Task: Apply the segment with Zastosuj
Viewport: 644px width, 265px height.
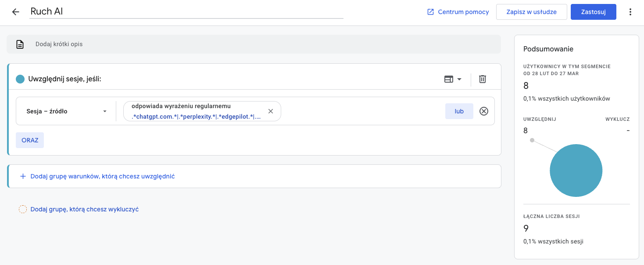Action: [593, 12]
